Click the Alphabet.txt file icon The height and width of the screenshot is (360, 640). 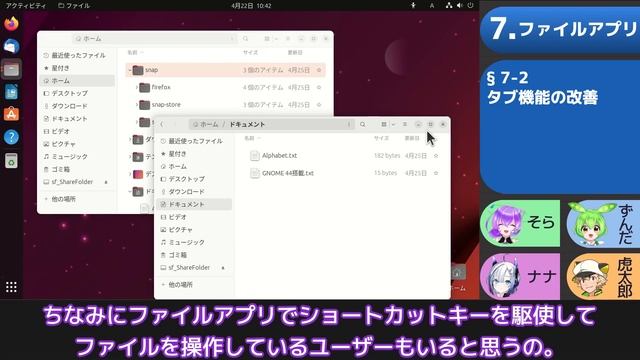[255, 156]
